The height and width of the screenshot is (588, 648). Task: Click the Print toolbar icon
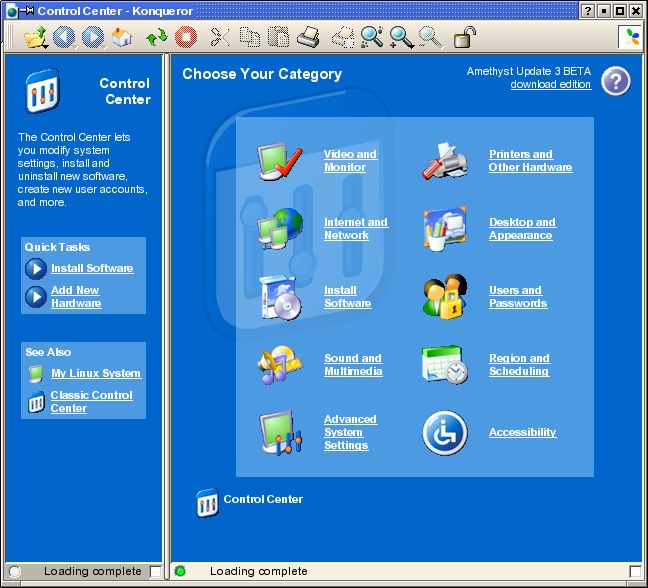(308, 37)
